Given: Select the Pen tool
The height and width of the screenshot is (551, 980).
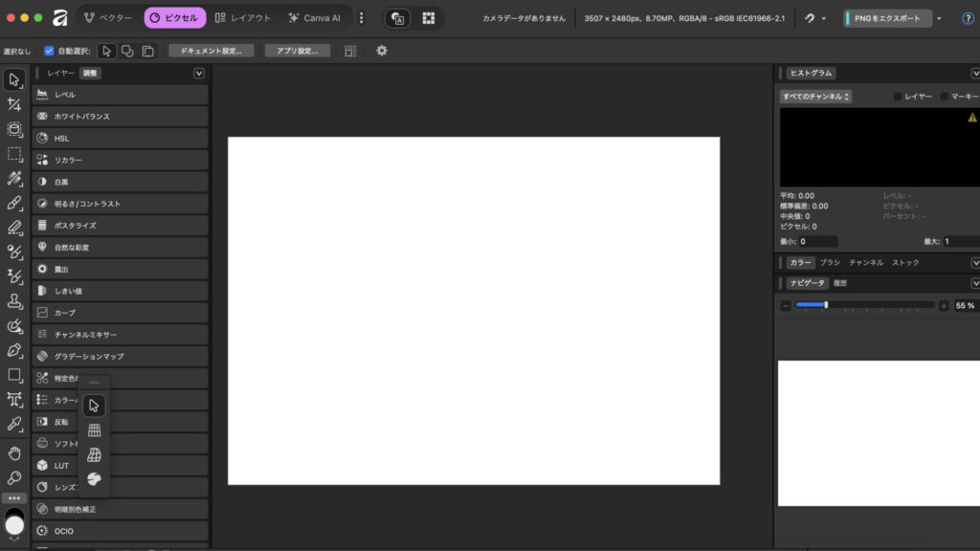Looking at the screenshot, I should point(14,350).
